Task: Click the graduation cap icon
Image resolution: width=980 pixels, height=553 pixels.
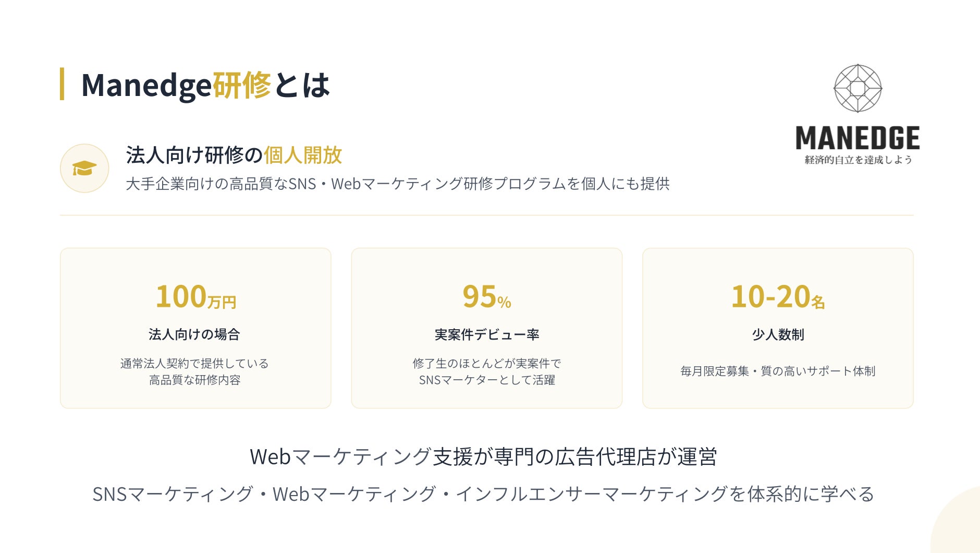Action: [x=84, y=169]
